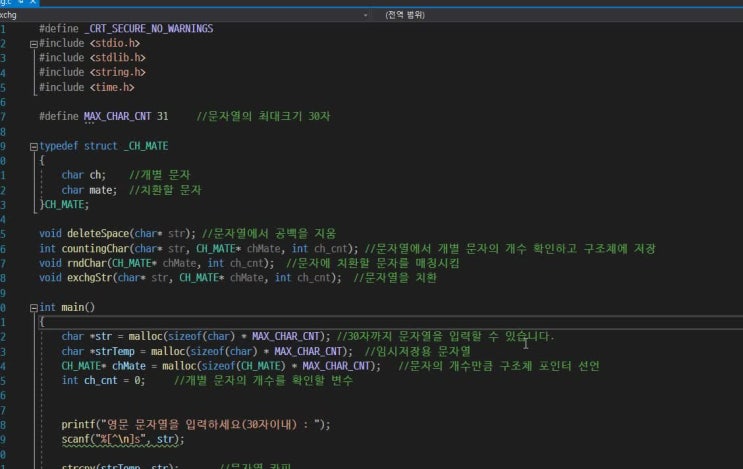Click '*str' in the first malloc line

pyautogui.click(x=101, y=336)
